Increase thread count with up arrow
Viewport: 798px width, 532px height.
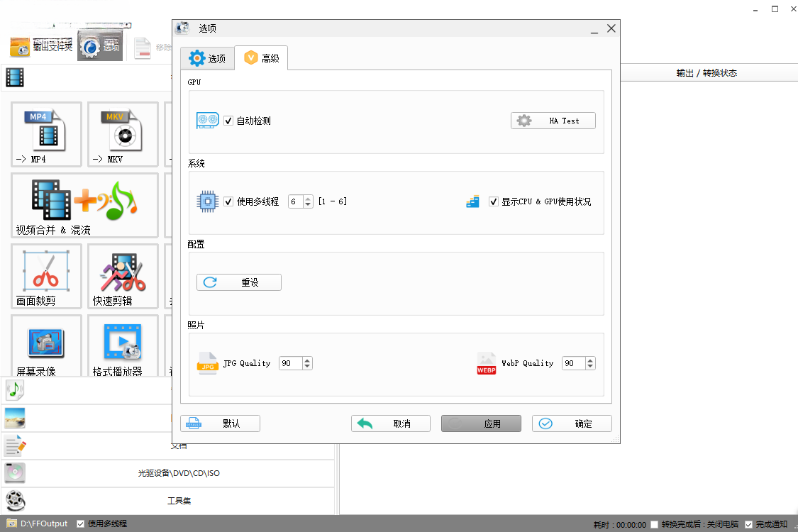point(308,199)
